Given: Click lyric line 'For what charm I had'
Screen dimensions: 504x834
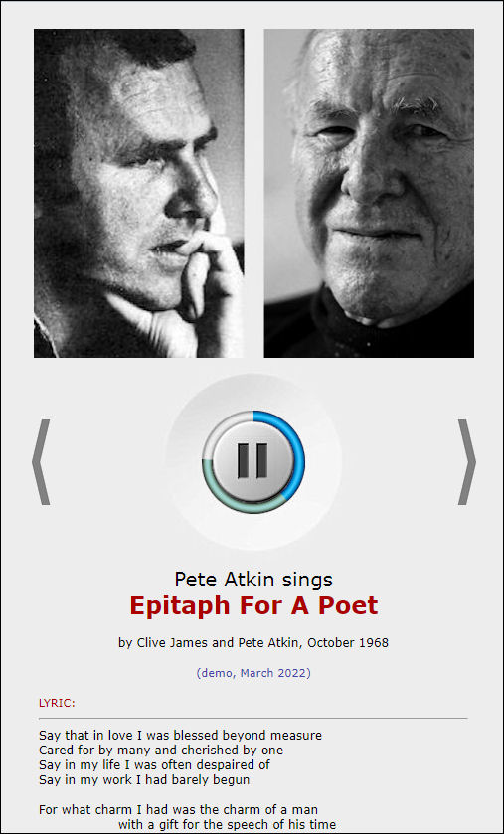Looking at the screenshot, I should coord(178,810).
